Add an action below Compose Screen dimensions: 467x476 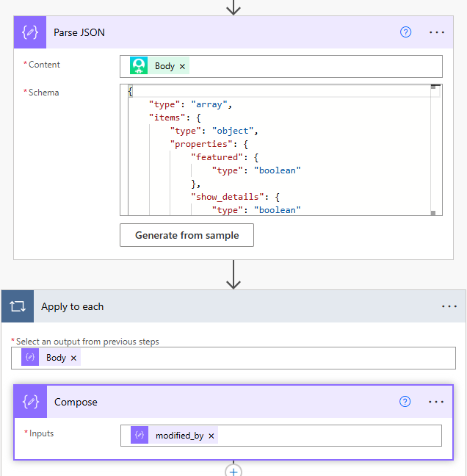tap(233, 471)
